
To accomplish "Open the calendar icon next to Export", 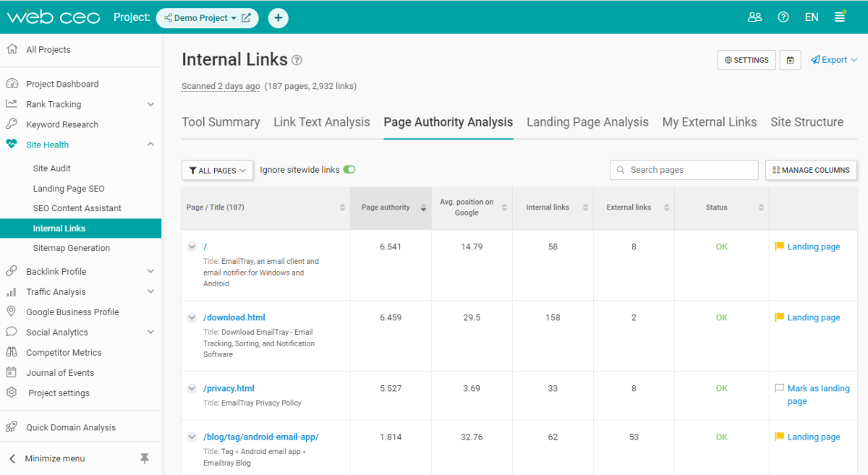I will point(790,59).
